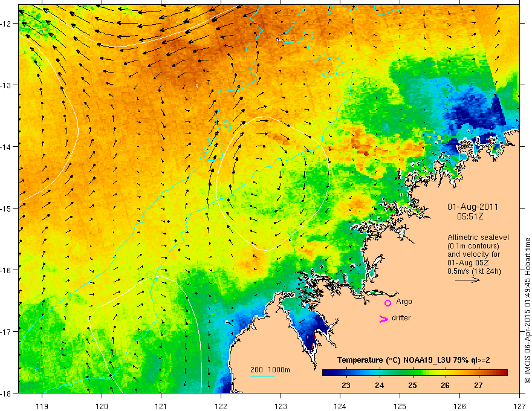532x411 pixels.
Task: Click the (0.1m contours) text
Action: (x=473, y=246)
